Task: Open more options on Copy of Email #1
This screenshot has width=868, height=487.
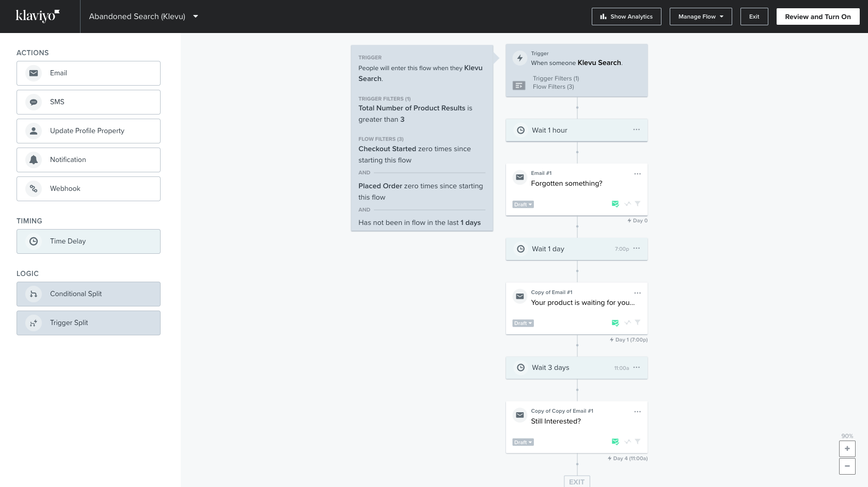Action: [638, 293]
